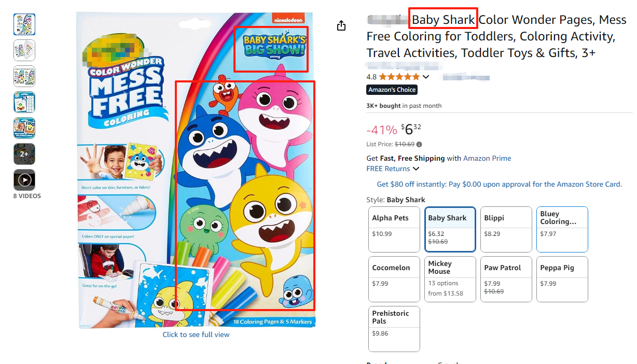
Task: Expand the rating breakdown chevron
Action: point(426,77)
